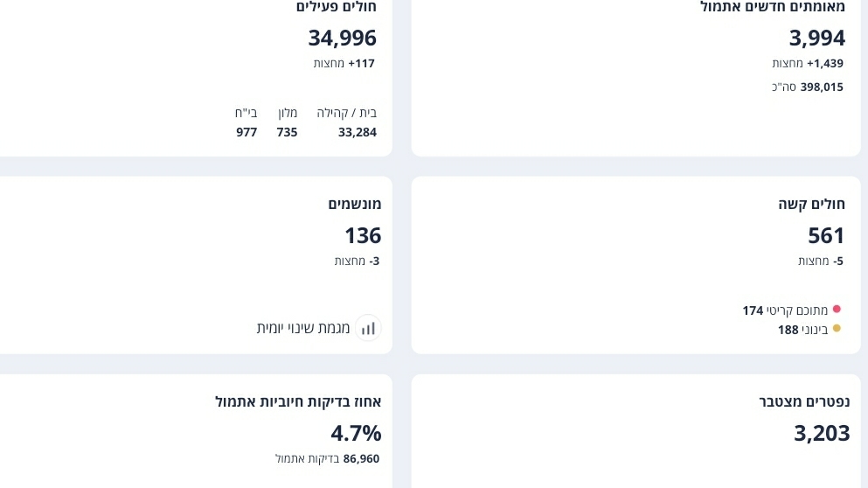Select the מונשמים card heading
The width and height of the screenshot is (868, 488).
click(x=355, y=204)
